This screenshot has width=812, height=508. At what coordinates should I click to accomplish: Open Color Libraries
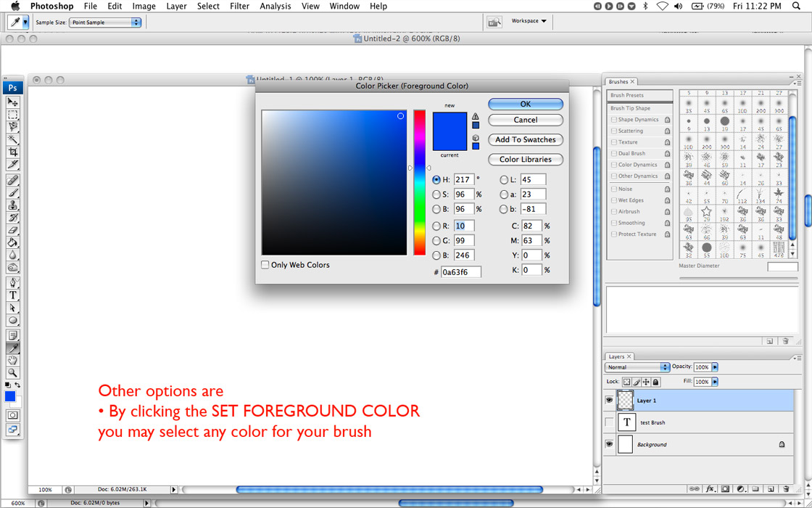click(526, 159)
